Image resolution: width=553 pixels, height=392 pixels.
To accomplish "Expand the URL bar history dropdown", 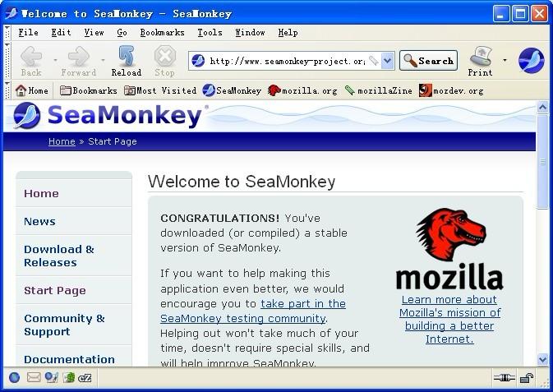I will click(x=387, y=61).
